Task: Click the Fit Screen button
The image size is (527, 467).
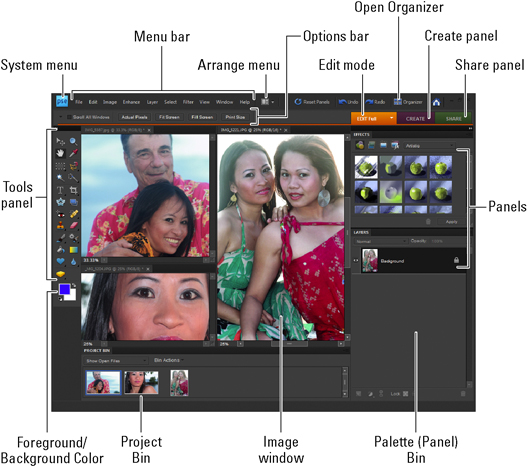Action: point(169,117)
